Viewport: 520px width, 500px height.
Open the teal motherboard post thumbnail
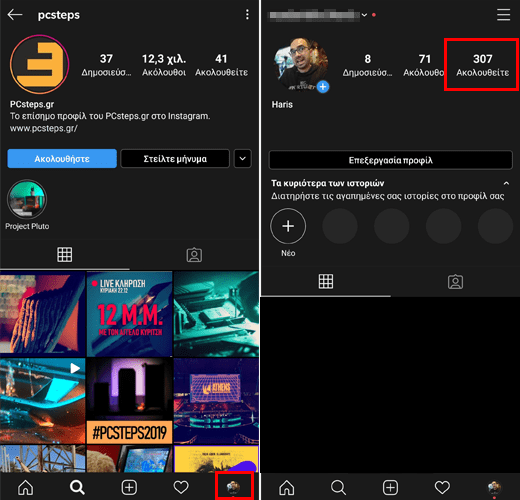pyautogui.click(x=216, y=314)
